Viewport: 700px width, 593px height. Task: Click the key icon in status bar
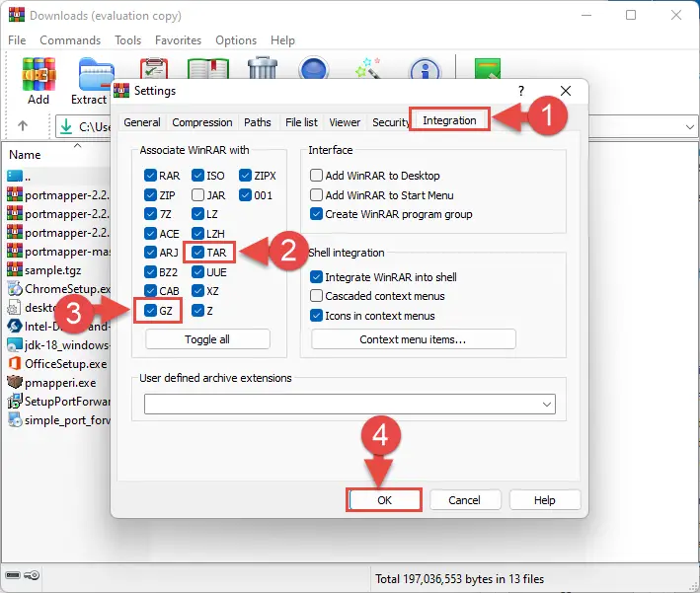point(32,574)
